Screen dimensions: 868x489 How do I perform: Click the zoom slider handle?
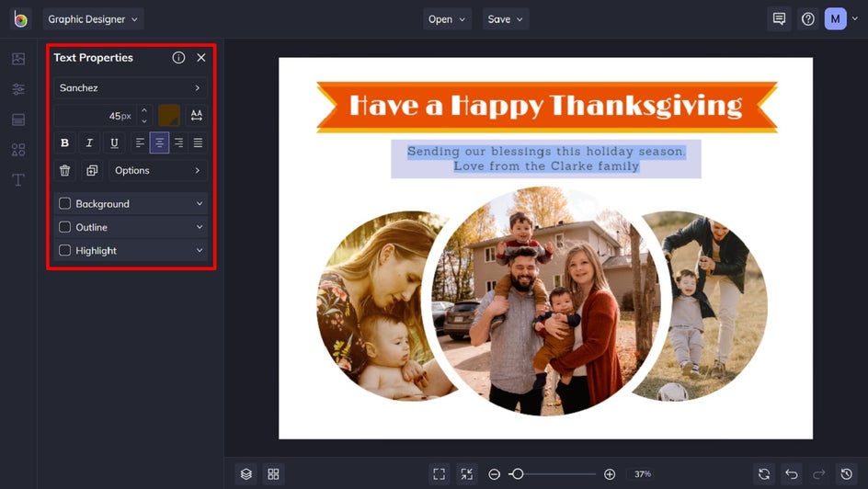pos(518,474)
